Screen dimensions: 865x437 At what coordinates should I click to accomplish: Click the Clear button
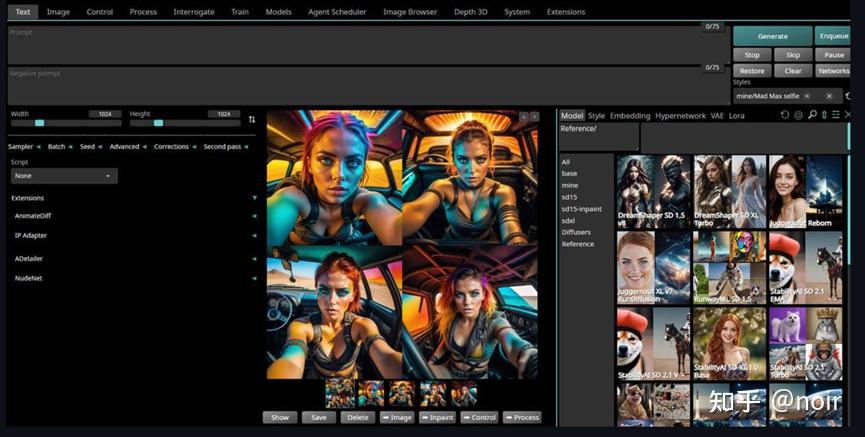793,71
